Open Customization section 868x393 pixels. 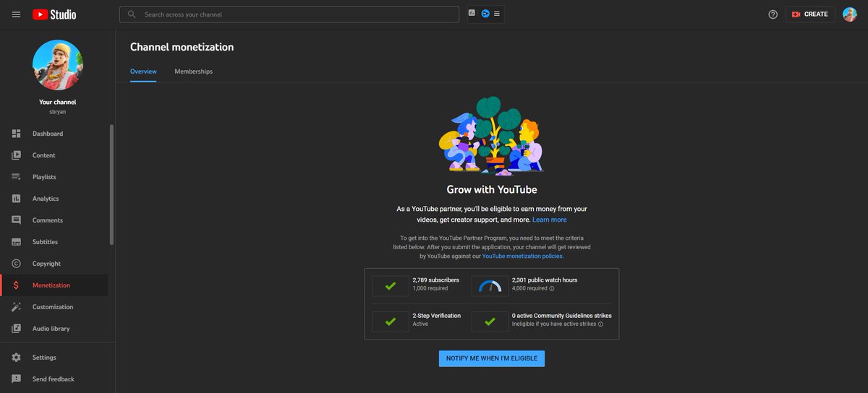tap(54, 307)
